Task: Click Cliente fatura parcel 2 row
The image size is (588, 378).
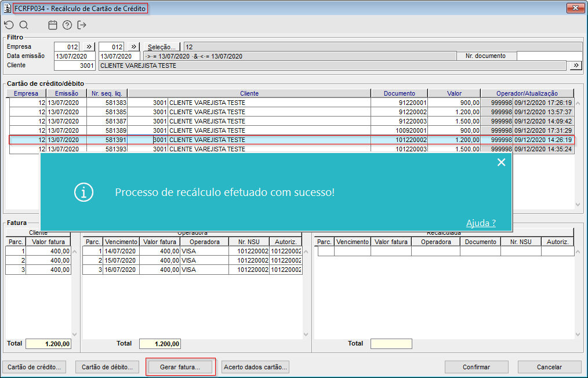Action: [38, 260]
